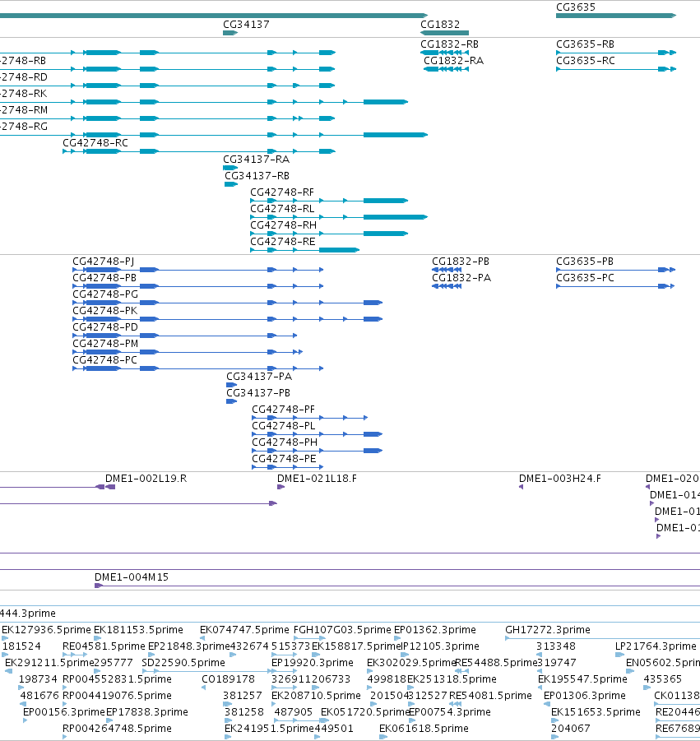Open transcript CG3635-RC

tap(585, 61)
